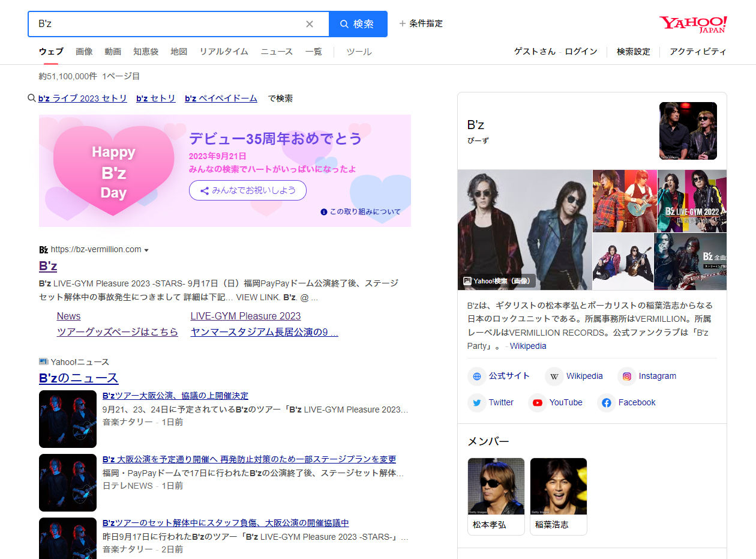The height and width of the screenshot is (559, 756).
Task: Click the みんなでお祝いしよう share button
Action: tap(248, 190)
